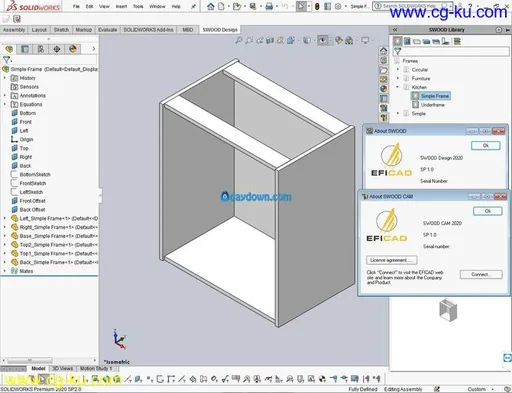Viewport: 512px width, 393px height.
Task: Toggle the BottomSketch item in the feature tree
Action: pyautogui.click(x=35, y=174)
